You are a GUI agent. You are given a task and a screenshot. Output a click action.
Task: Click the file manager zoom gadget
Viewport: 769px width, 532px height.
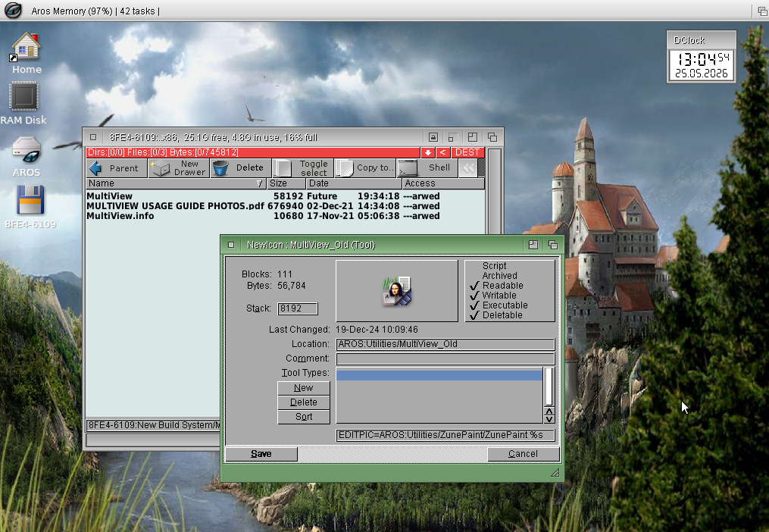coord(472,137)
